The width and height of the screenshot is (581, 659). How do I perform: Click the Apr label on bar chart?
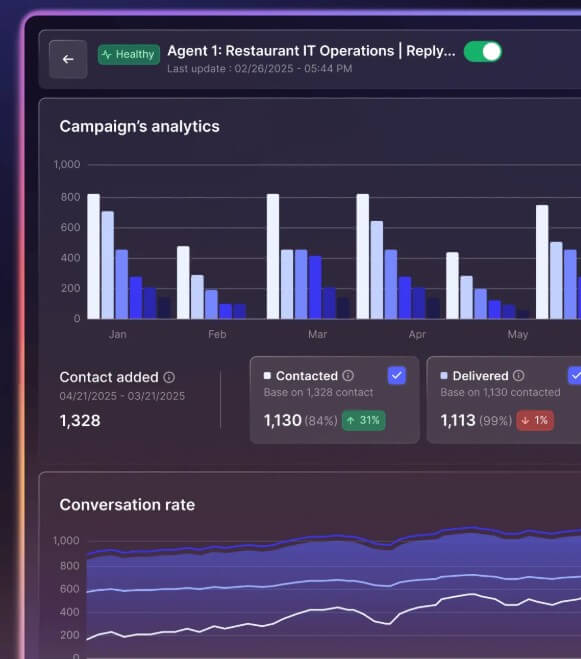coord(417,335)
